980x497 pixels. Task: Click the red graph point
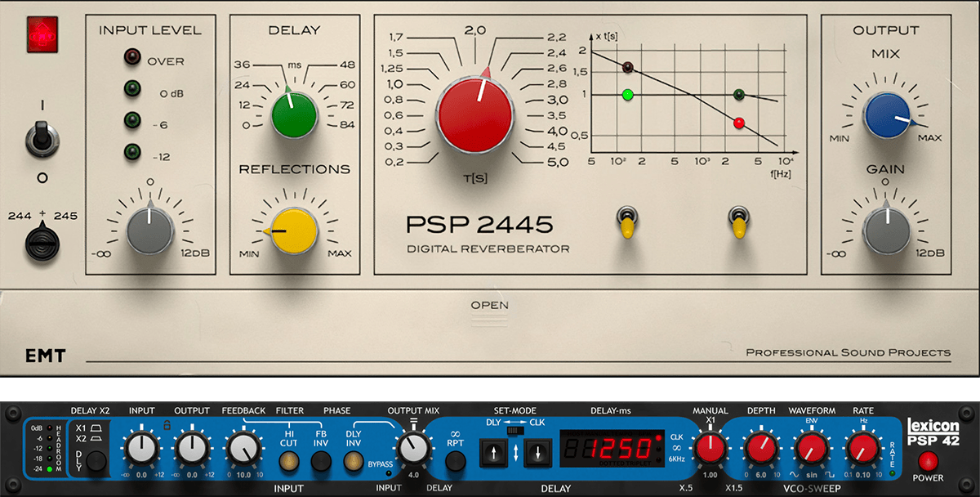739,123
